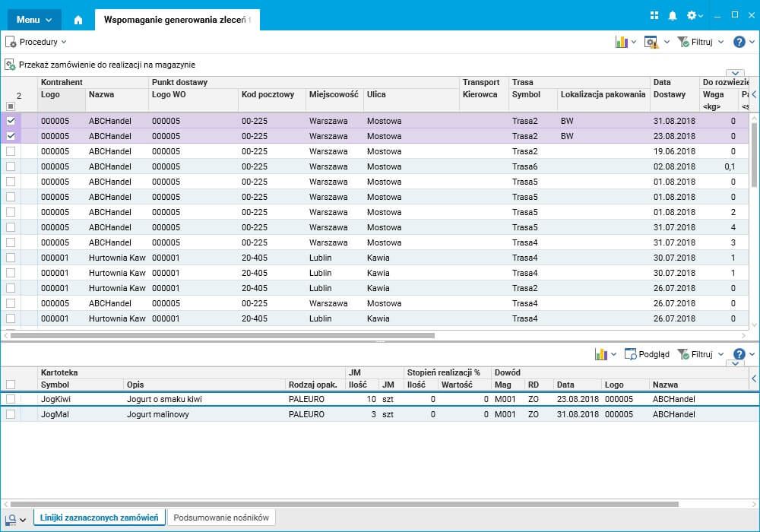Click the top toolbar help question mark
760x532 pixels.
click(739, 42)
